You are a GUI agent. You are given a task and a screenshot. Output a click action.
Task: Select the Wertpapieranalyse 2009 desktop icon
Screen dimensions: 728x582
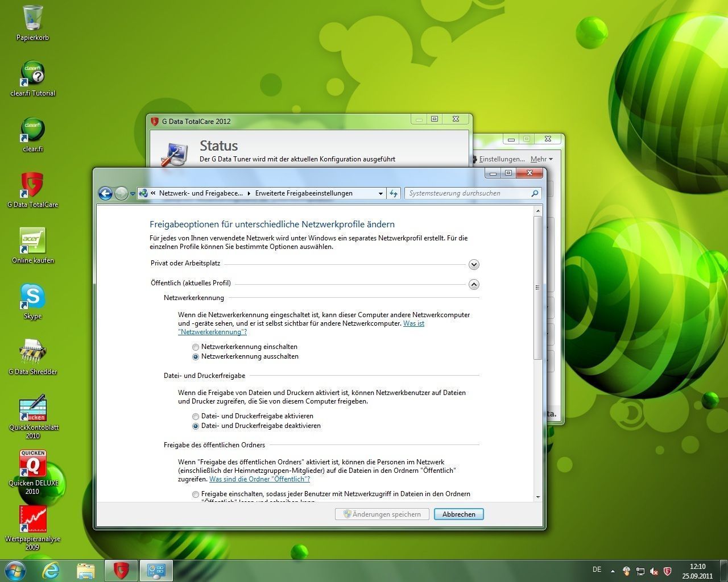pyautogui.click(x=32, y=528)
